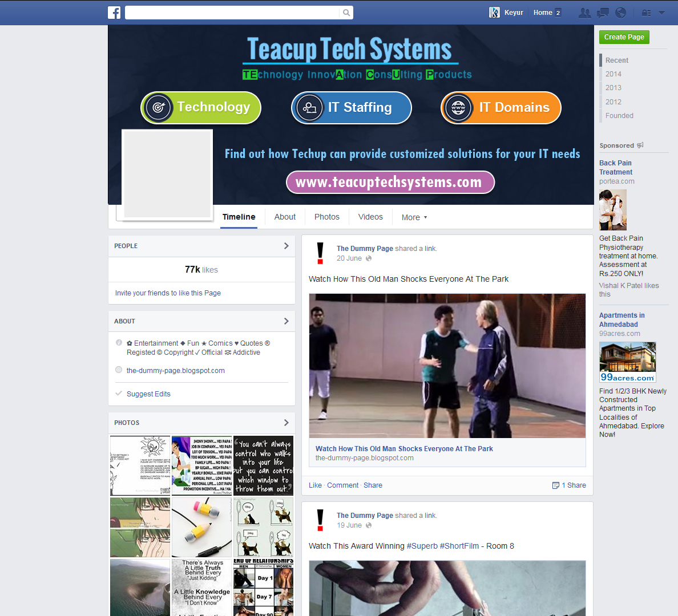Click Keyur profile picture icon
Screen dimensions: 678x616
coord(494,13)
